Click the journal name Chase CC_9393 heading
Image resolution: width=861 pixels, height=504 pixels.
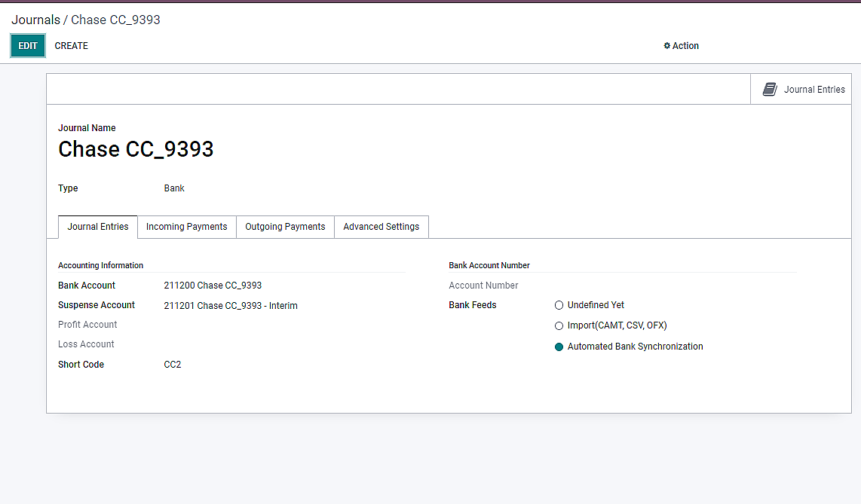pos(136,149)
